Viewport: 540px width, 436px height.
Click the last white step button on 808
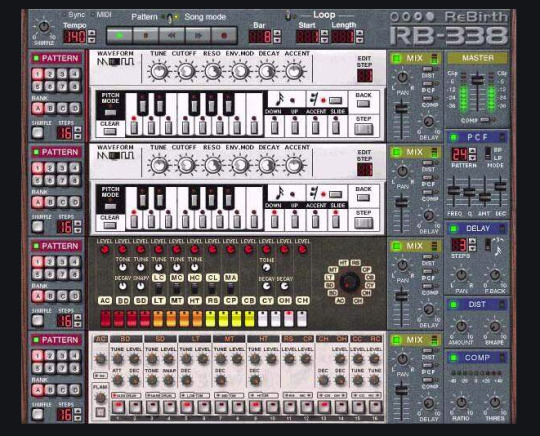(x=302, y=319)
